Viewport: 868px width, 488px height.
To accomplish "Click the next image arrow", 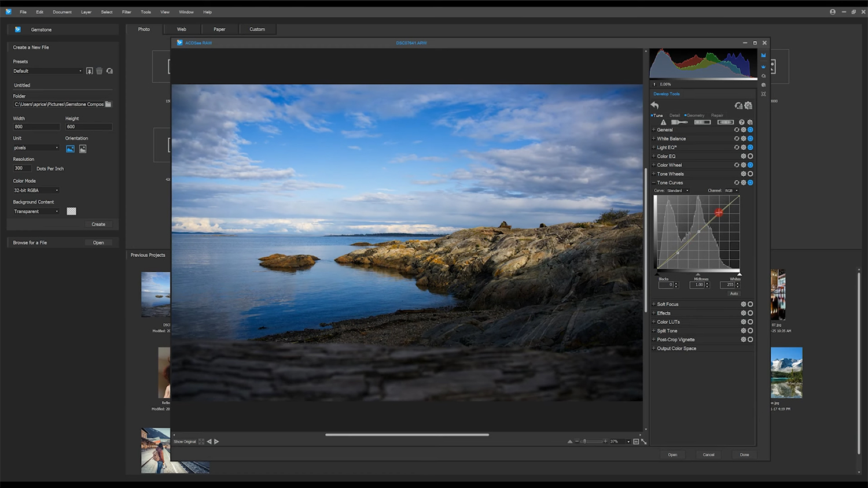I will (217, 442).
